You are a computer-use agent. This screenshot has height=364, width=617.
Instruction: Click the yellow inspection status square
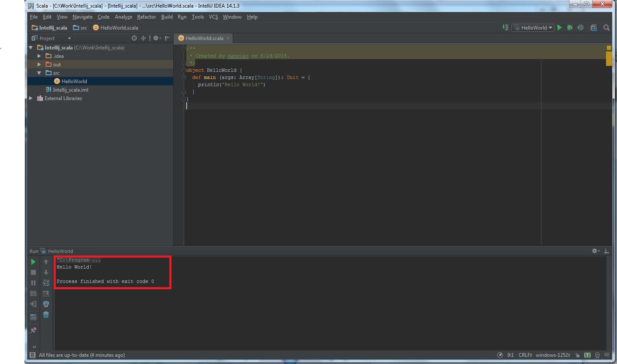(609, 48)
